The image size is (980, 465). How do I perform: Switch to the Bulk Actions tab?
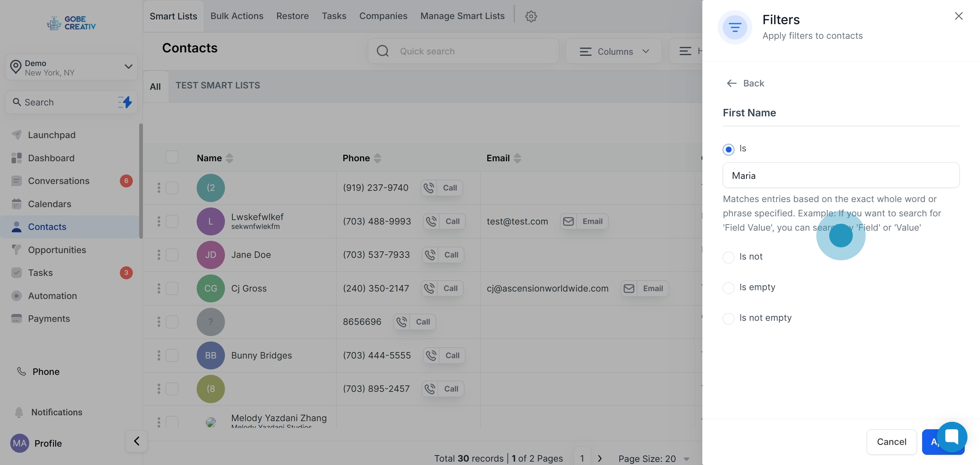pos(236,16)
